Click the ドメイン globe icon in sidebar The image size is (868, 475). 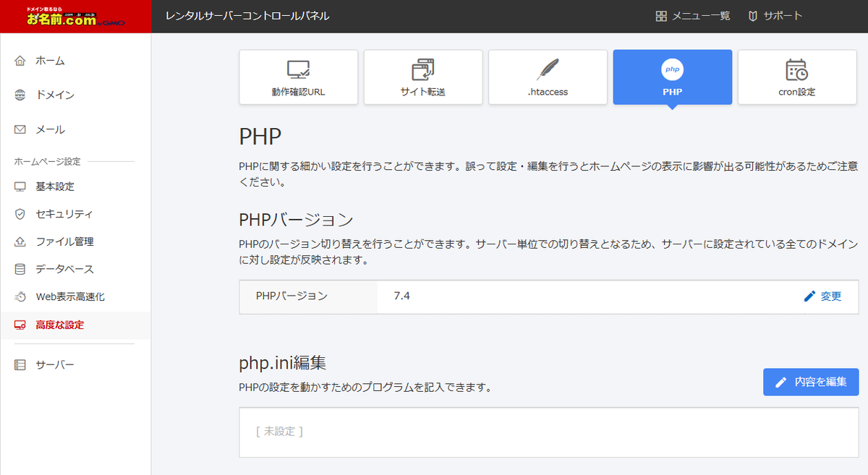pyautogui.click(x=20, y=95)
